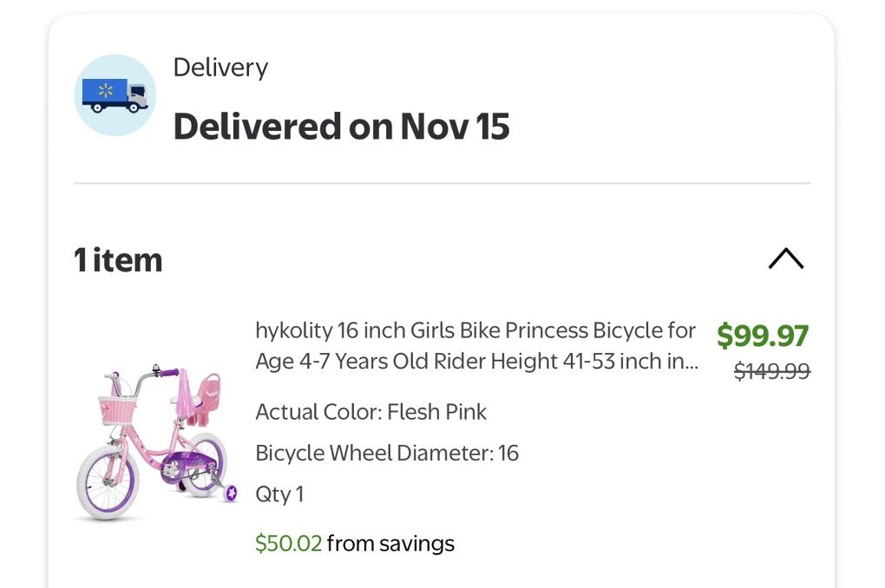
Task: Click the purple training wheel in image
Action: click(x=231, y=493)
